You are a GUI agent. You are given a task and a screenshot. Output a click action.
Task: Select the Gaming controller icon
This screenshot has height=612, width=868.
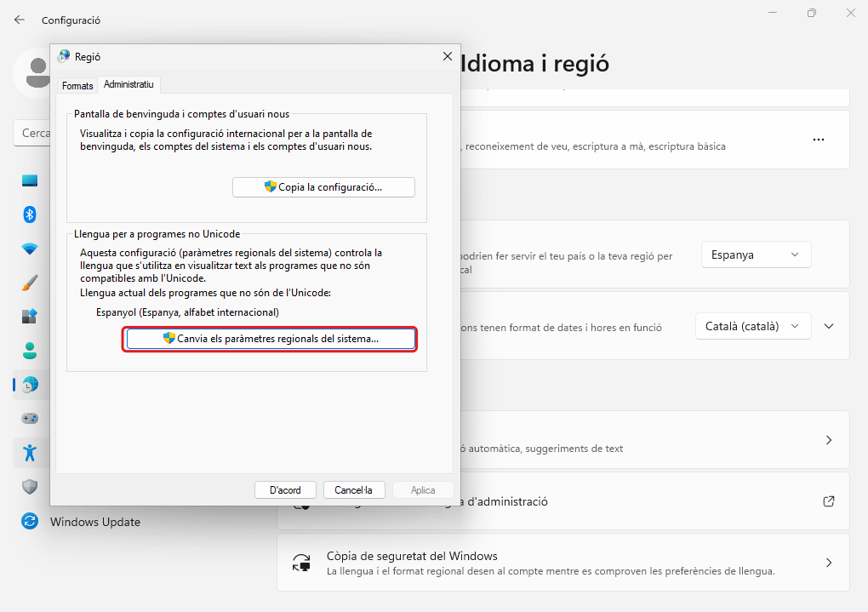pos(30,419)
